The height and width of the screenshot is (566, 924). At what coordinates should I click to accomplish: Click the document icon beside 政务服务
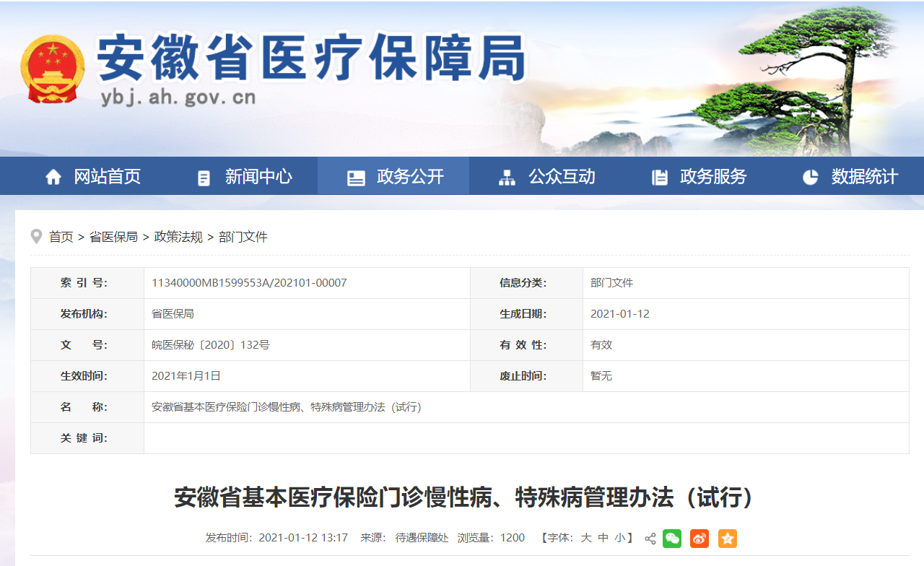point(659,178)
